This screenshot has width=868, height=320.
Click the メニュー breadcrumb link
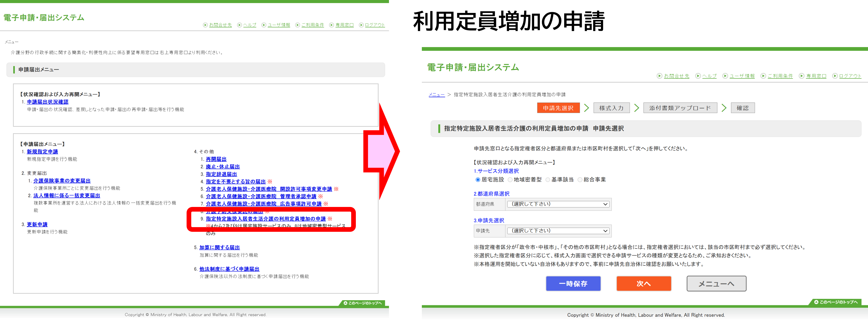click(x=436, y=95)
